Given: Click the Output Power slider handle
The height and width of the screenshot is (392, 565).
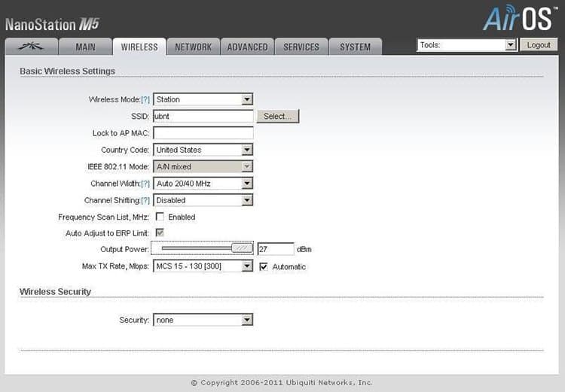Looking at the screenshot, I should [241, 248].
